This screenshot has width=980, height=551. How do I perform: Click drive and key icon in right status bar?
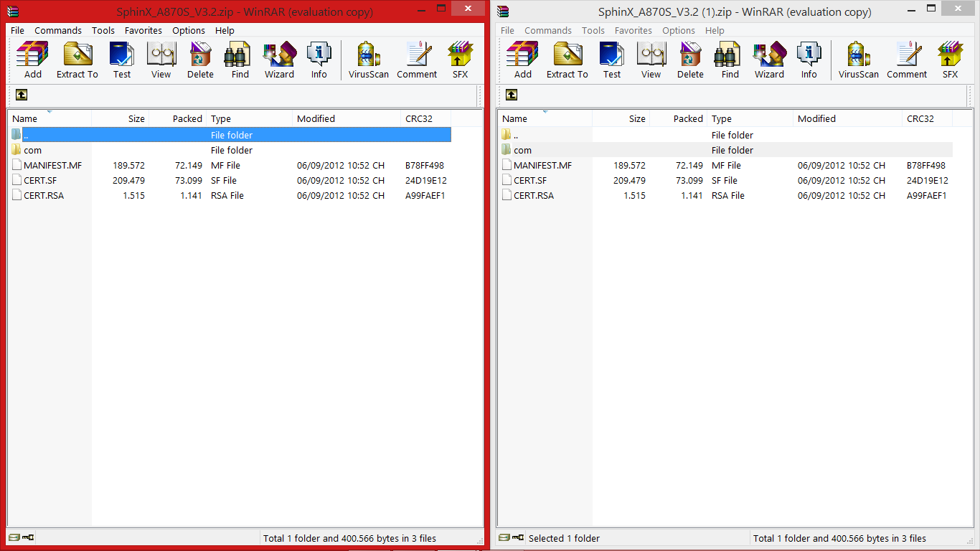tap(512, 537)
